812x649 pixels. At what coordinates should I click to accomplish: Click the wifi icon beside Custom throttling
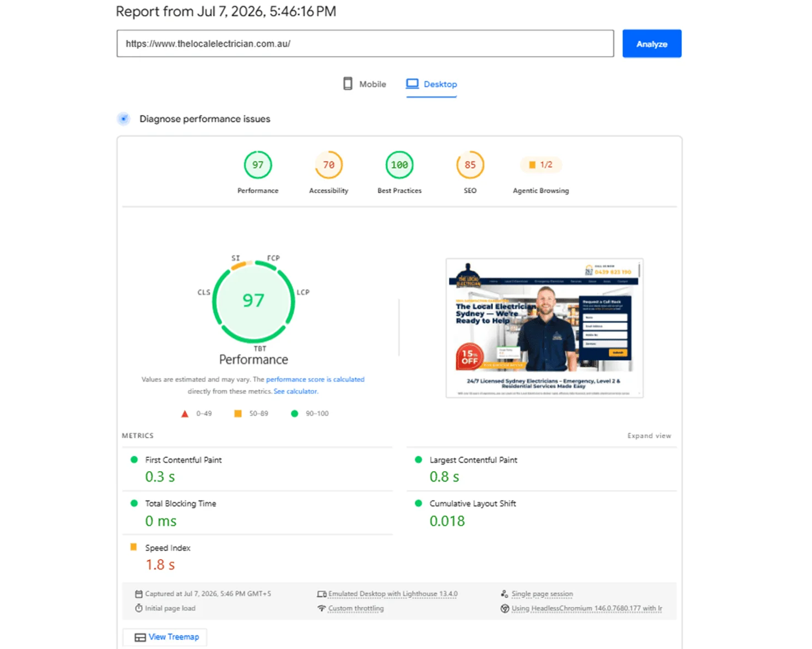coord(322,608)
